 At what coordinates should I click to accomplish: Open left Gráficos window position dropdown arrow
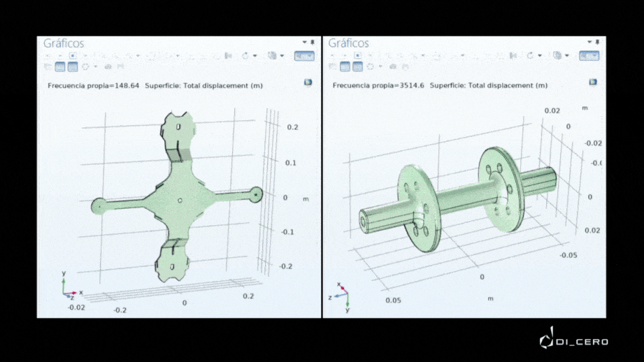click(305, 42)
